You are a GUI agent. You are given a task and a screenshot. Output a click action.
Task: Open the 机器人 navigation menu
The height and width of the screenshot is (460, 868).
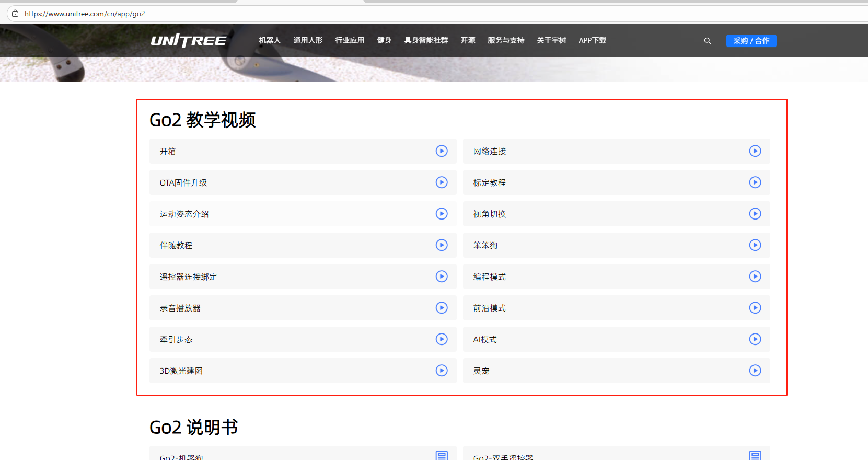(270, 40)
